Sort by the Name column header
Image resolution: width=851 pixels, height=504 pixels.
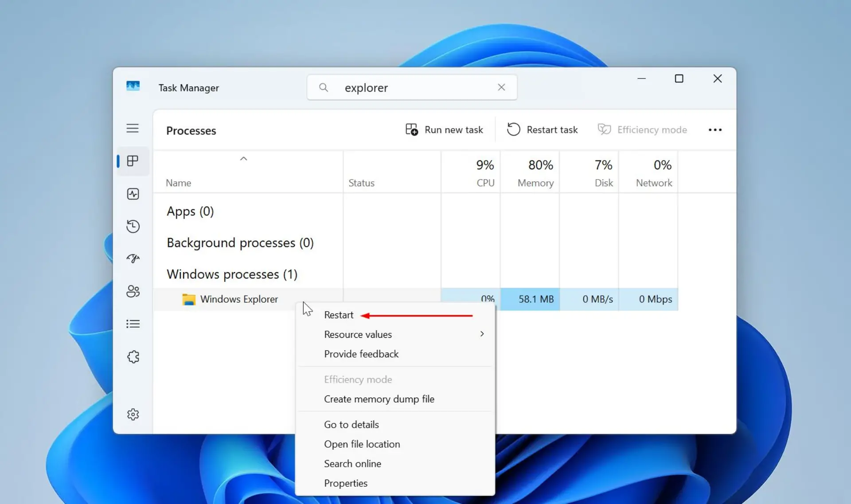pos(179,183)
